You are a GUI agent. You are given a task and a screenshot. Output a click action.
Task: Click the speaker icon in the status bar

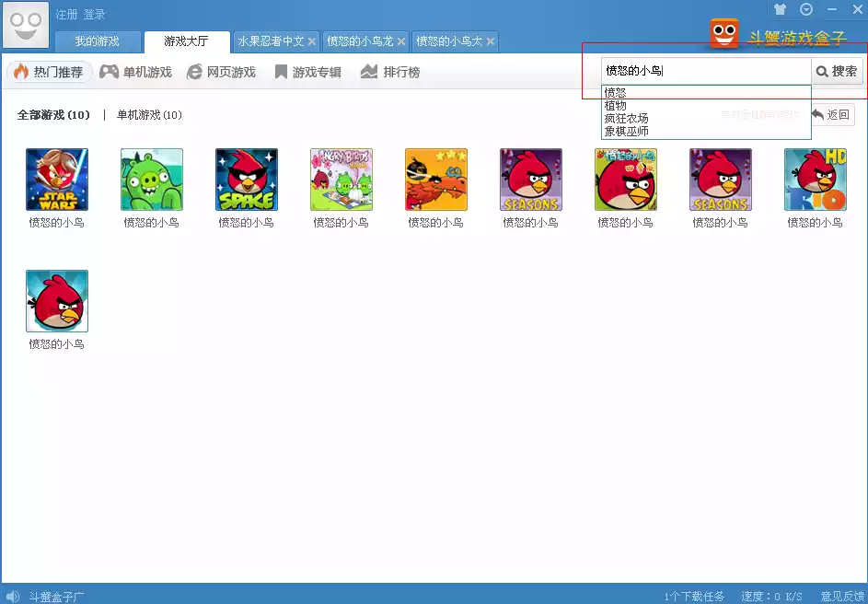coord(12,596)
